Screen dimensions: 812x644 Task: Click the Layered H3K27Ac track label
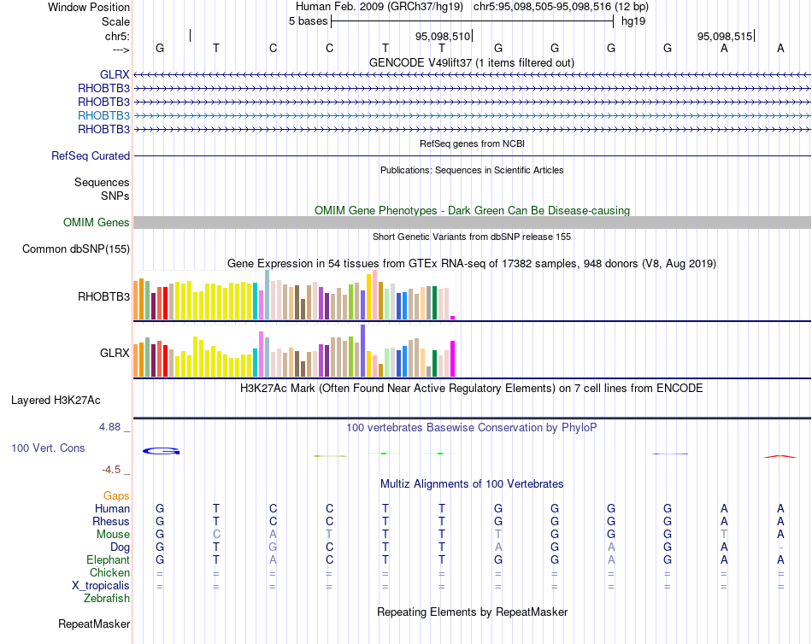pos(56,401)
